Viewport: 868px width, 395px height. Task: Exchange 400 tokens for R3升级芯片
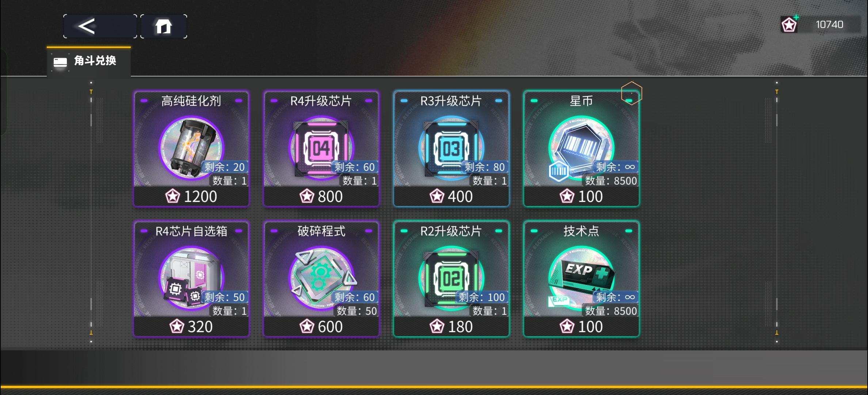coord(451,196)
